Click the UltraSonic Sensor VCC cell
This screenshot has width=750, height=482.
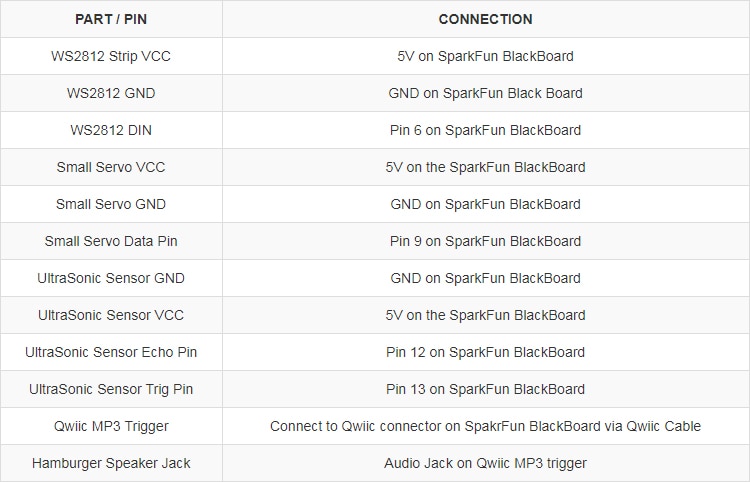111,315
